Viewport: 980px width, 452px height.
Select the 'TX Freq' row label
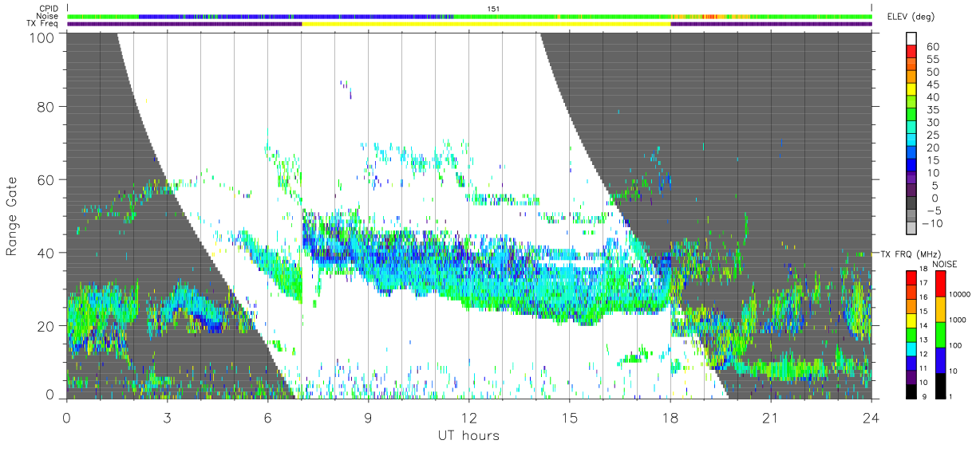coord(43,25)
